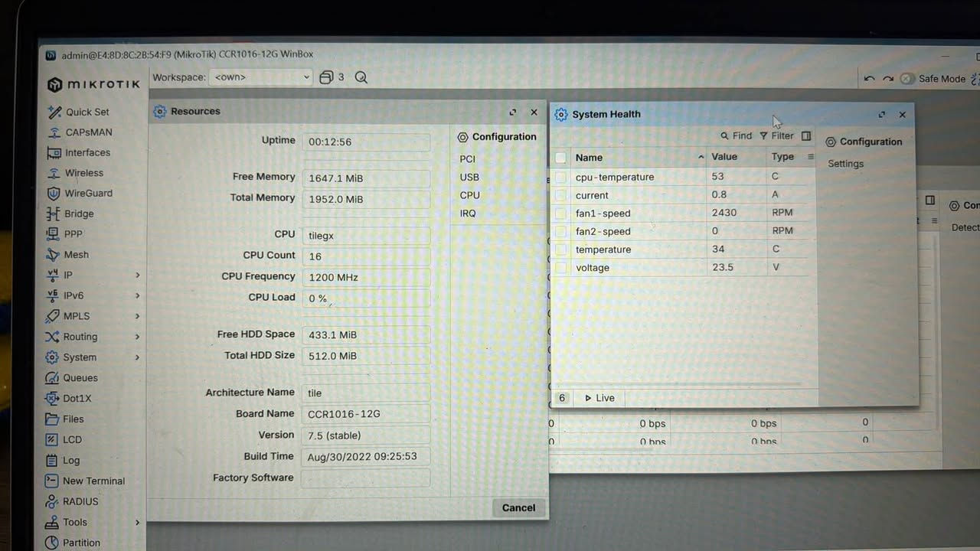Check the fan1-speed row checkbox

[x=561, y=213]
